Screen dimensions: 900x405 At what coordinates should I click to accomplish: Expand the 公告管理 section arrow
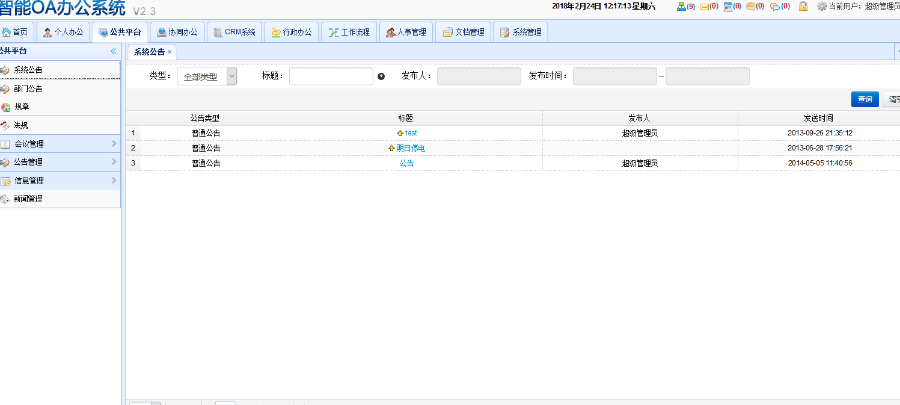click(114, 162)
